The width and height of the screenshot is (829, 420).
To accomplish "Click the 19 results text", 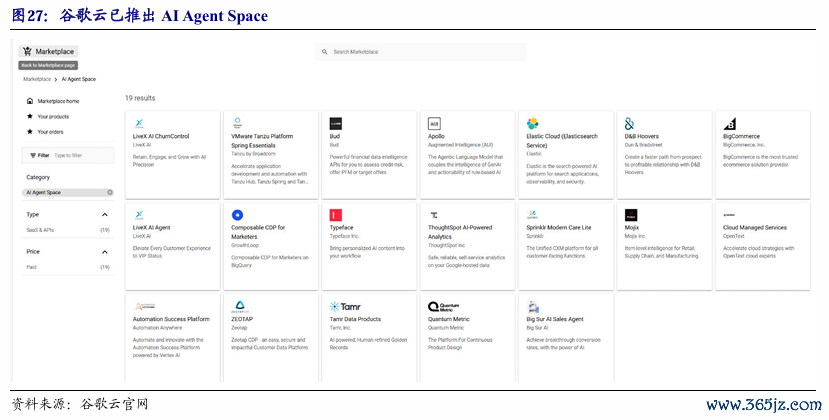I will point(140,98).
